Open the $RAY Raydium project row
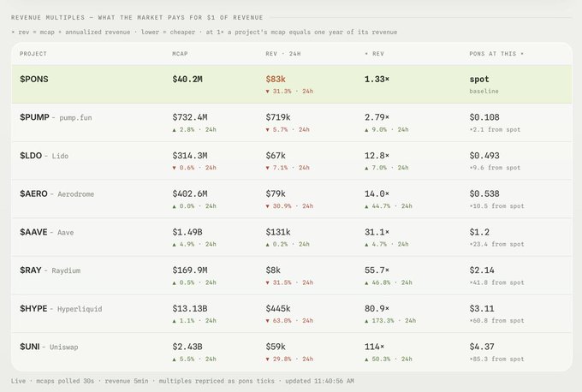Viewport: 582px width, 392px height. tap(292, 276)
